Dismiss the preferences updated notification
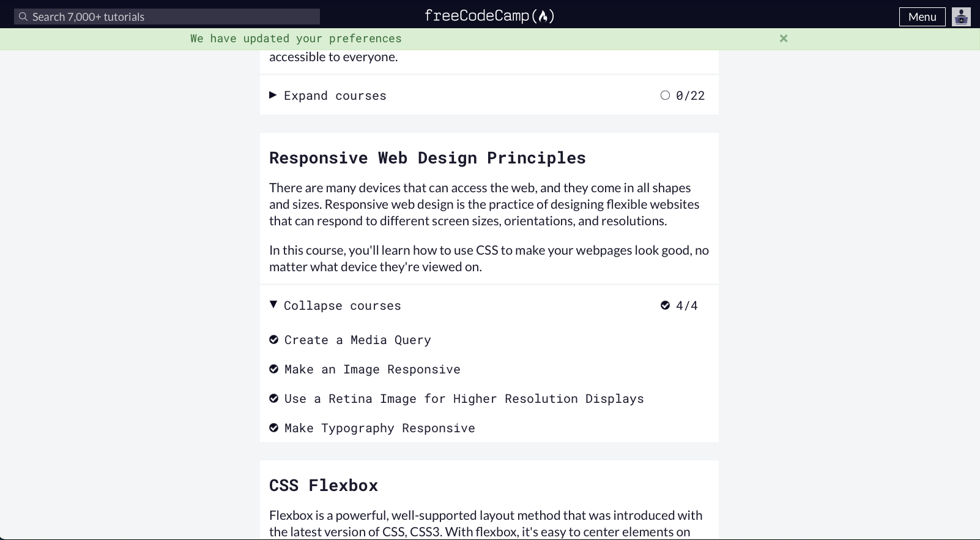 click(783, 39)
